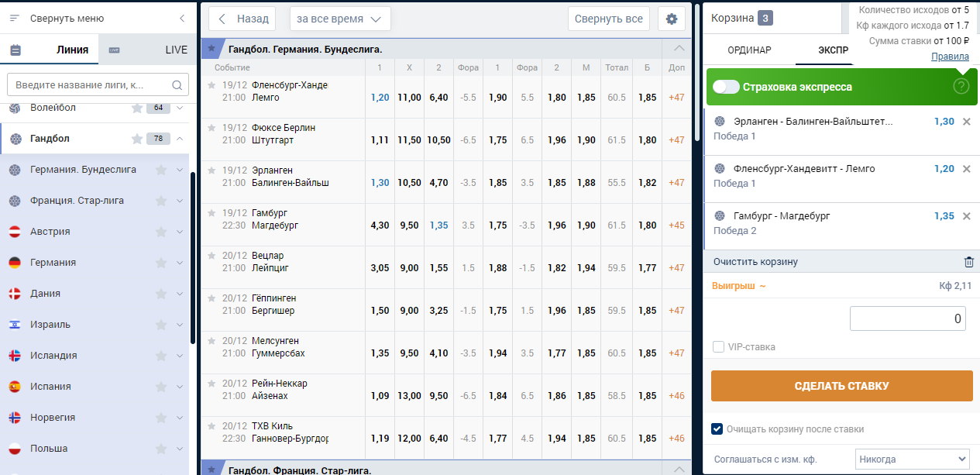Viewport: 980px width, 475px height.
Task: Click the bet amount input field
Action: click(908, 318)
